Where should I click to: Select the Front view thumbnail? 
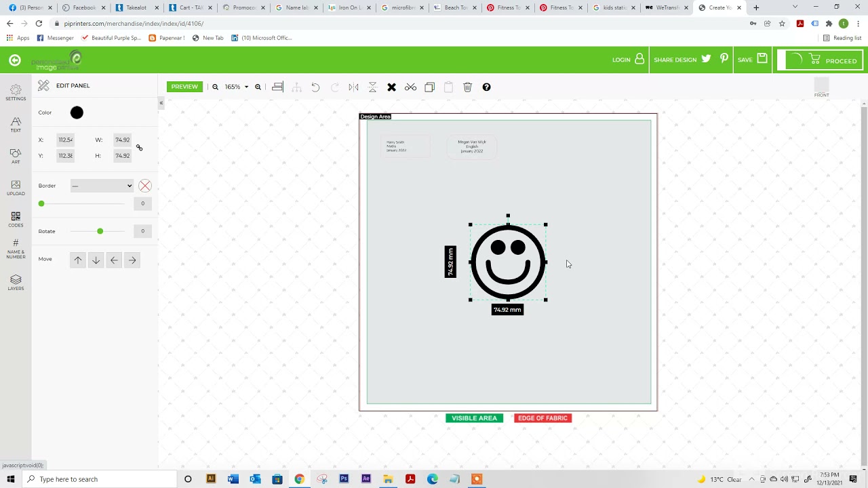[x=821, y=87]
